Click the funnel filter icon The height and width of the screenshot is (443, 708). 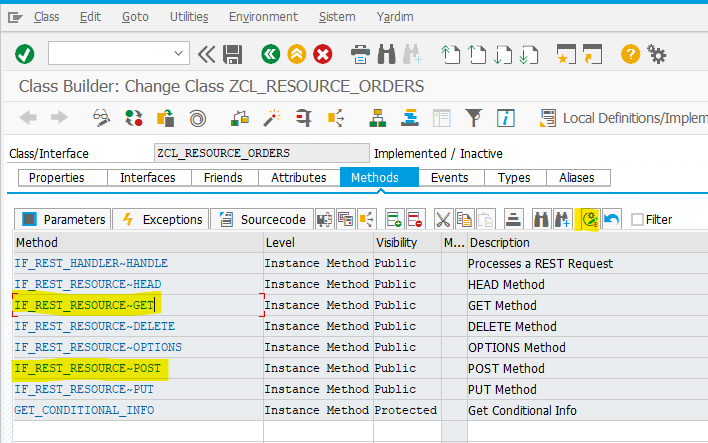[x=474, y=118]
